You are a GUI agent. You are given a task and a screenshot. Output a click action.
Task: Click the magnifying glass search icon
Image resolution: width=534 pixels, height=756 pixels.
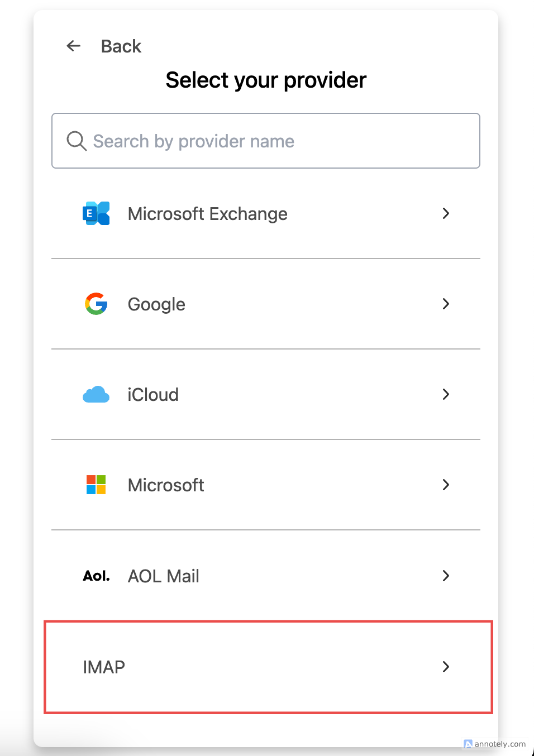[77, 141]
